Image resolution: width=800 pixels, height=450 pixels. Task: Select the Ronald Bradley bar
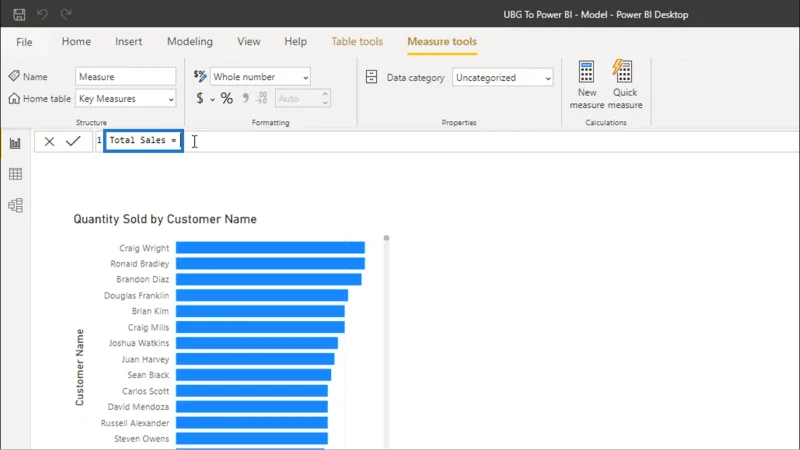coord(270,263)
